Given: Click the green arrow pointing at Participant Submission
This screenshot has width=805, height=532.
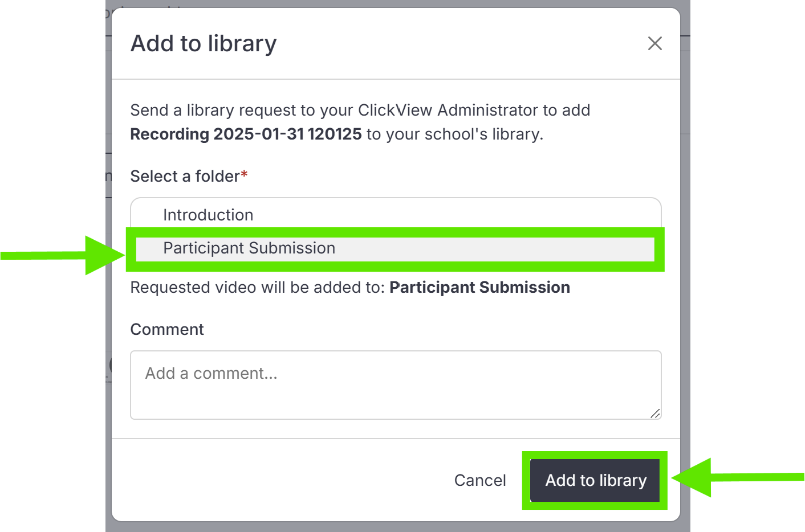Looking at the screenshot, I should tap(63, 255).
